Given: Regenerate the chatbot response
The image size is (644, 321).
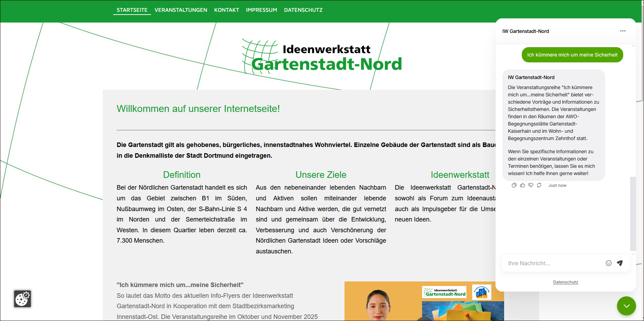Looking at the screenshot, I should [x=539, y=185].
